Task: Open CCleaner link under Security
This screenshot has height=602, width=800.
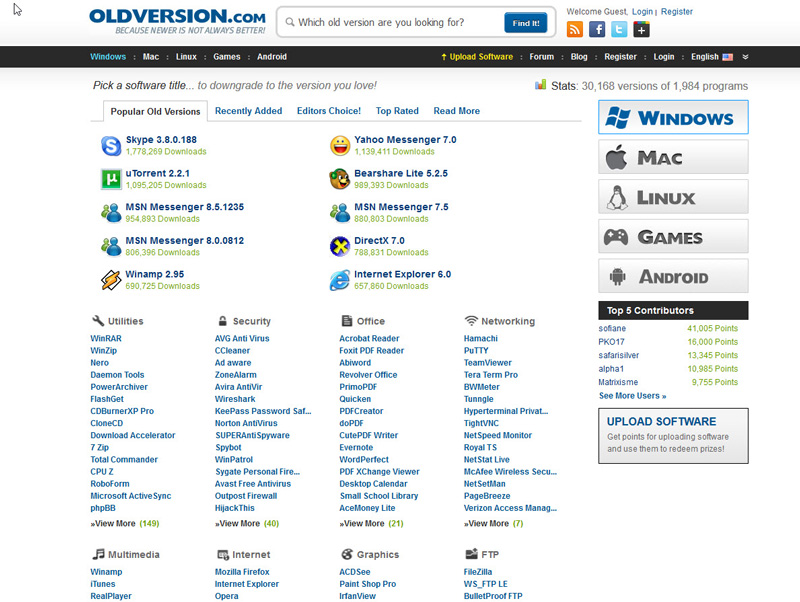Action: click(232, 350)
